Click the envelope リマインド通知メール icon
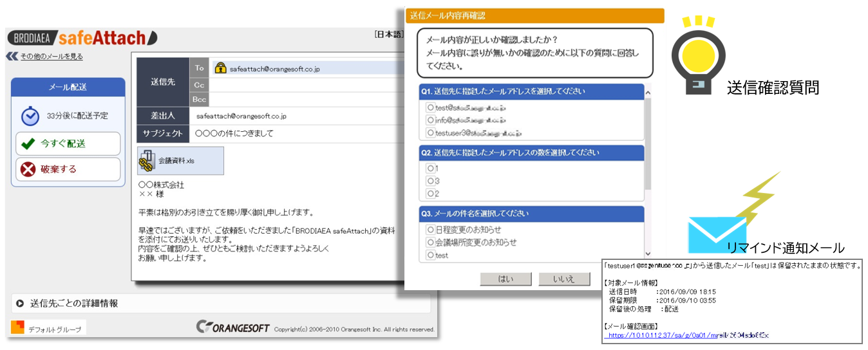 [717, 235]
